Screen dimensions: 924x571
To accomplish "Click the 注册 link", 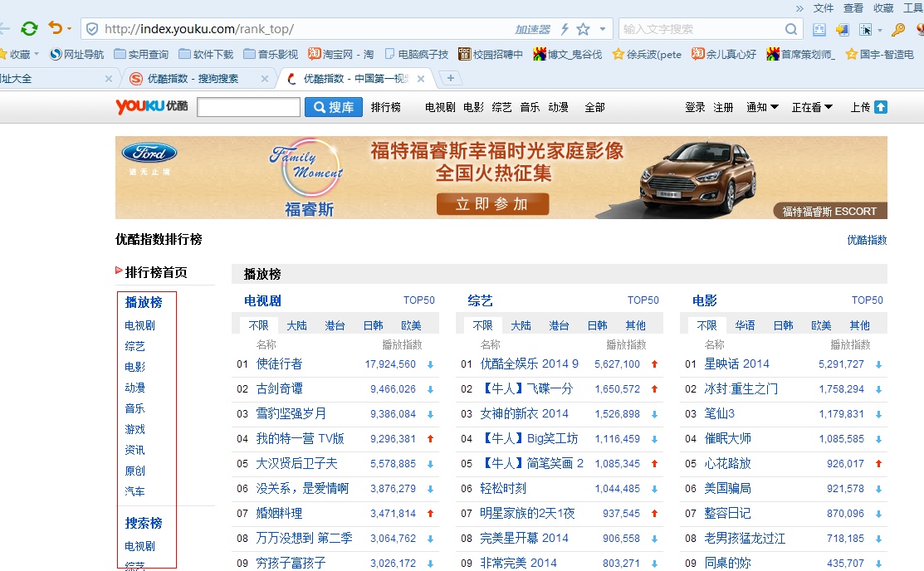I will (x=723, y=107).
